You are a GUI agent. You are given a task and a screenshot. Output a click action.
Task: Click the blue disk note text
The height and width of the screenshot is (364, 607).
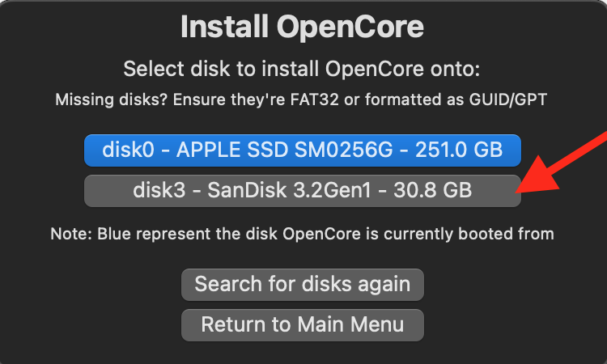tap(302, 234)
